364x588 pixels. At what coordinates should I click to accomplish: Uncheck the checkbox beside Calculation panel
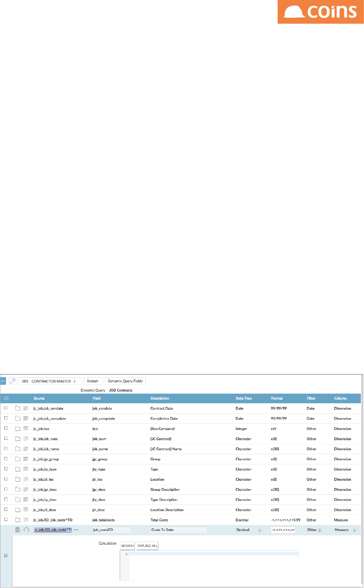(6, 556)
